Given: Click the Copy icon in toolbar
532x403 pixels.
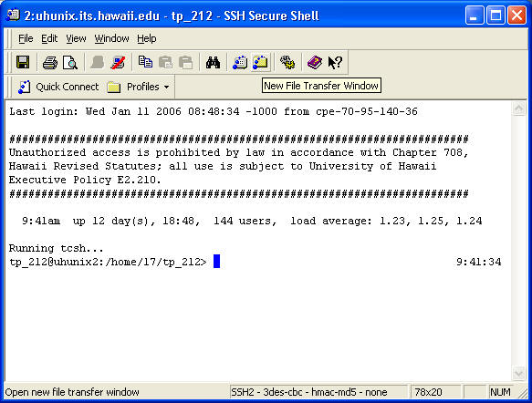Looking at the screenshot, I should [145, 62].
